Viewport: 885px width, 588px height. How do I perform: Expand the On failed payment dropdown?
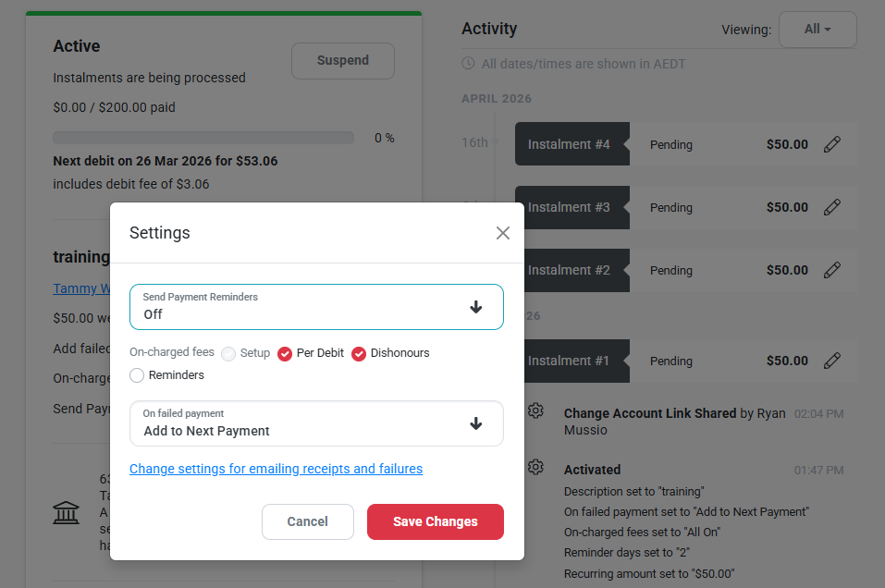pyautogui.click(x=316, y=423)
